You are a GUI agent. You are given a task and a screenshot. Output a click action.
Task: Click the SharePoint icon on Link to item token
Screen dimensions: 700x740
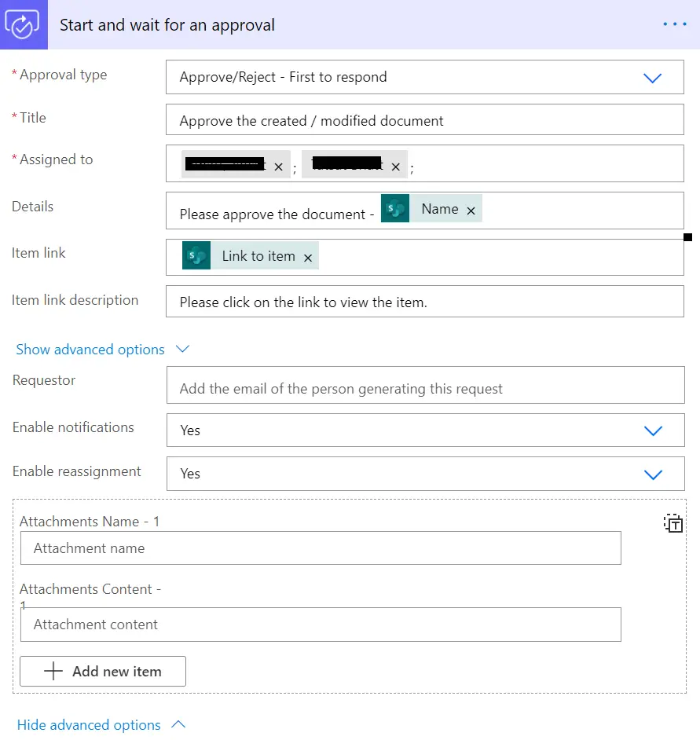pyautogui.click(x=196, y=256)
